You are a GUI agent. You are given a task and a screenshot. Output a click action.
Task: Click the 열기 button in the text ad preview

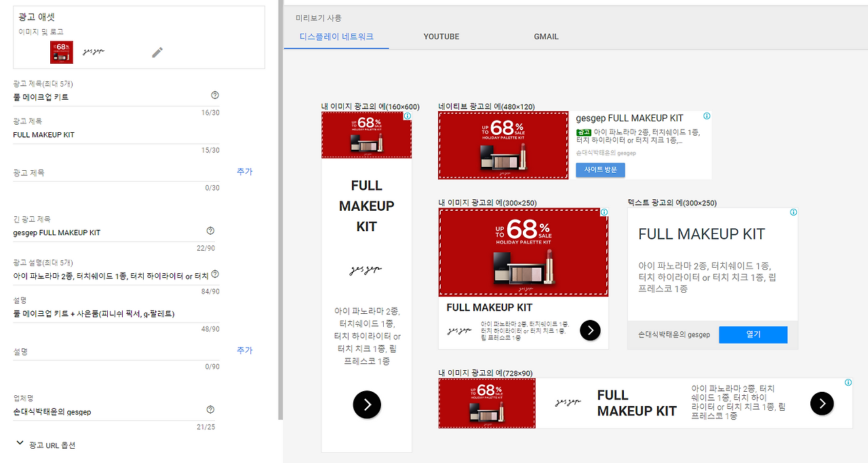753,334
